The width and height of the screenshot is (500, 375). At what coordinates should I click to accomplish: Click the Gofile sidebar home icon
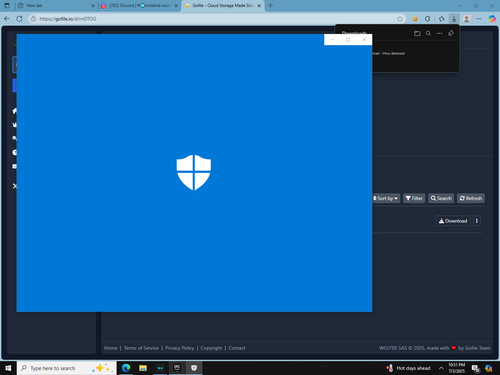coord(14,111)
